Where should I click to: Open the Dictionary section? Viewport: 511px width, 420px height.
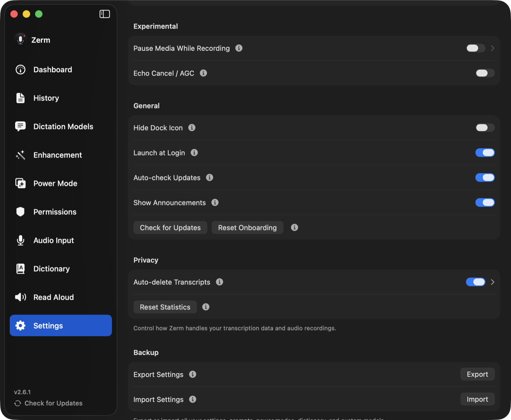click(x=61, y=269)
